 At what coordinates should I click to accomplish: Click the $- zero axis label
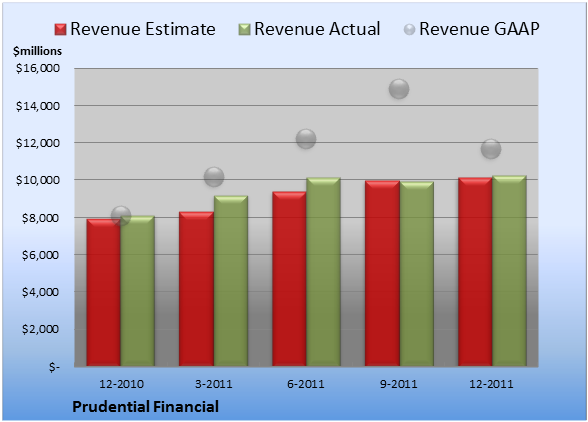coord(54,366)
